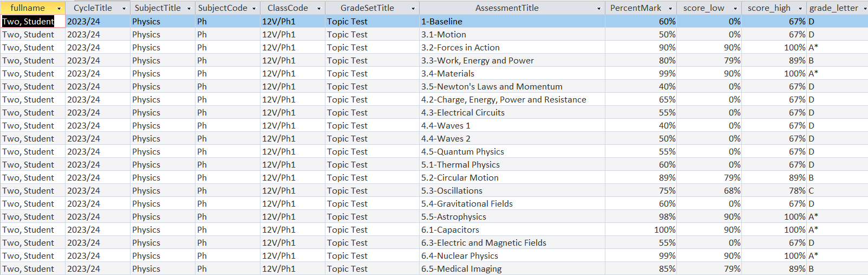Click the 3.1-Motion assessment cell
The height and width of the screenshot is (275, 868).
coord(443,35)
